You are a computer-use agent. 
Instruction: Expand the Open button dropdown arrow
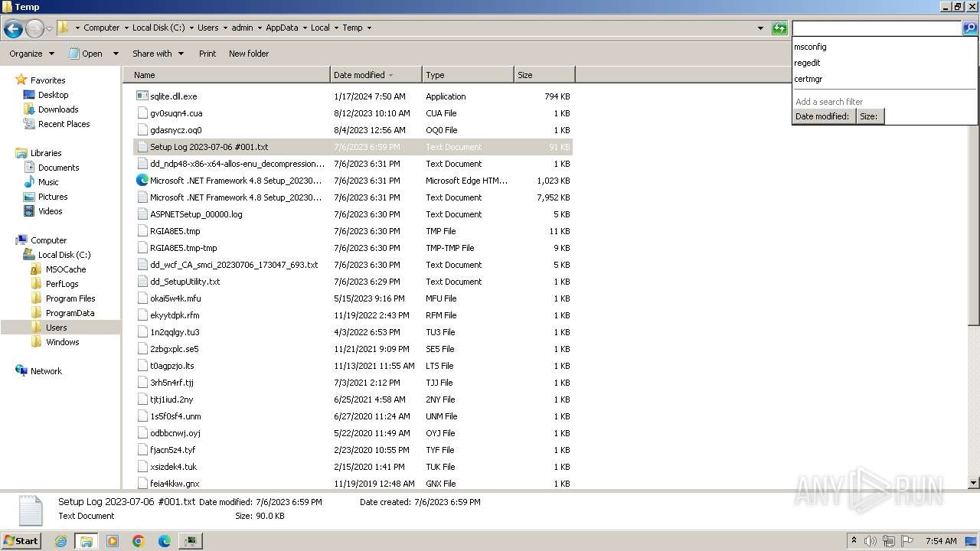point(116,54)
